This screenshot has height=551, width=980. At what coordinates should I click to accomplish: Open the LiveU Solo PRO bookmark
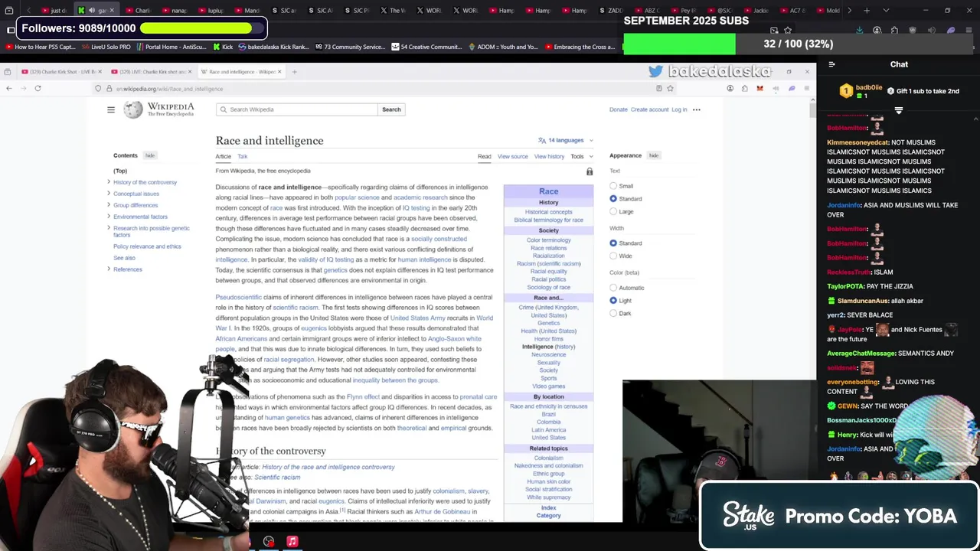point(106,47)
